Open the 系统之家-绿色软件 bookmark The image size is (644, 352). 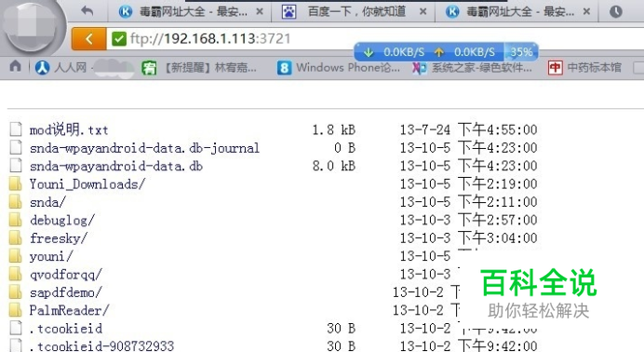[473, 67]
